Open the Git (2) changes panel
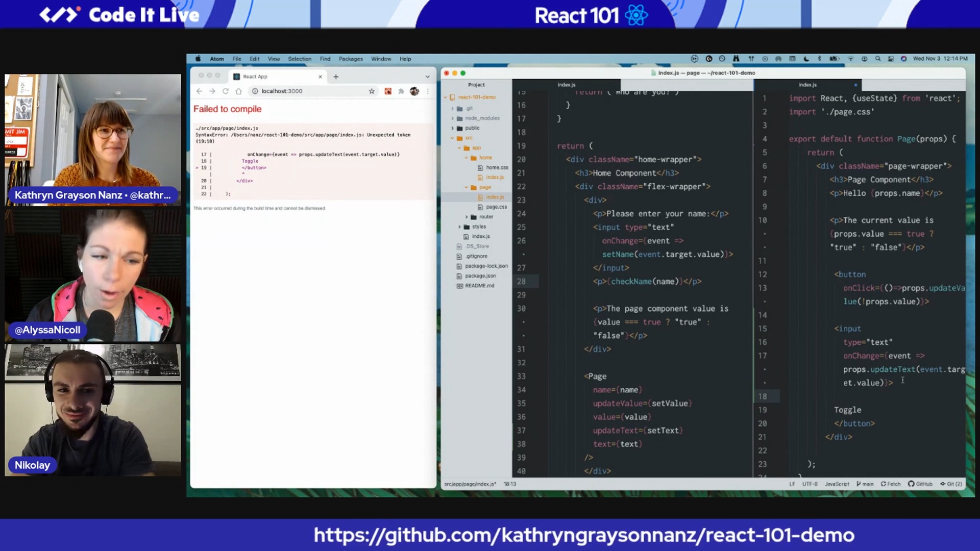The width and height of the screenshot is (980, 551). (x=951, y=484)
